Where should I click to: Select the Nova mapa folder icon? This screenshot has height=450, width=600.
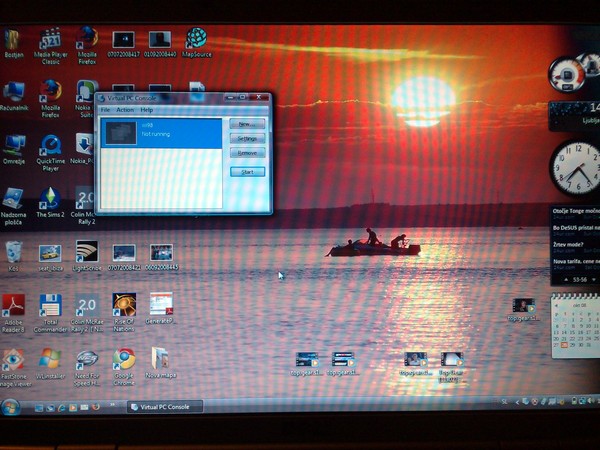click(x=161, y=363)
